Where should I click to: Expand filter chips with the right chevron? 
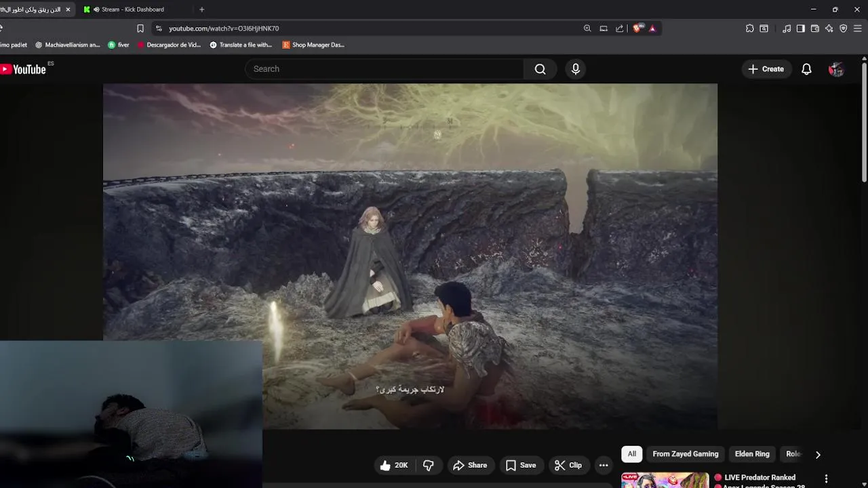pos(818,455)
